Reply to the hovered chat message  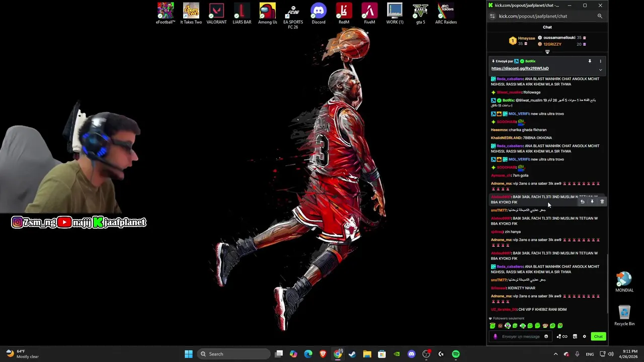(582, 202)
